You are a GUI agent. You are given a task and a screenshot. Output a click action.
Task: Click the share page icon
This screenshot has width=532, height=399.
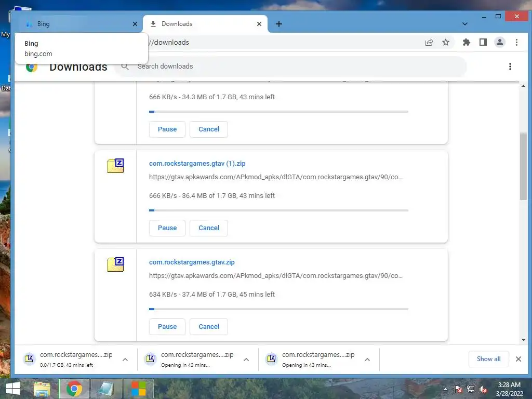coord(429,42)
